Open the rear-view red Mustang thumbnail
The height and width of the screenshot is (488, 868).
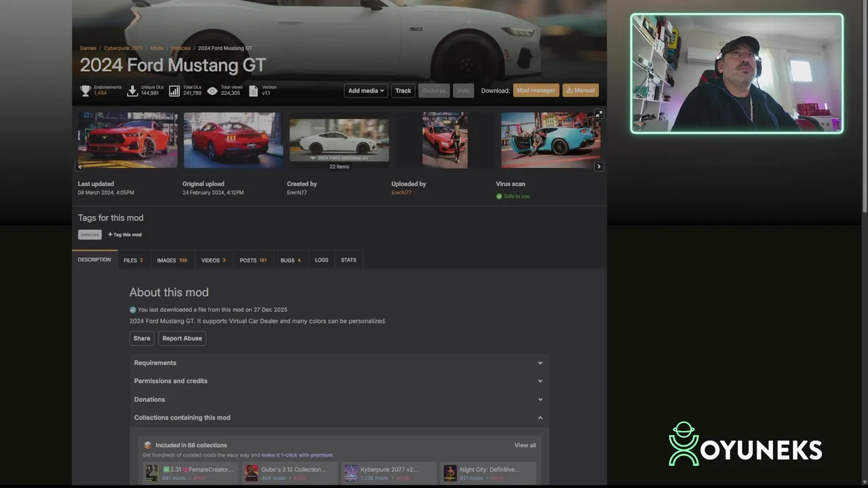233,140
